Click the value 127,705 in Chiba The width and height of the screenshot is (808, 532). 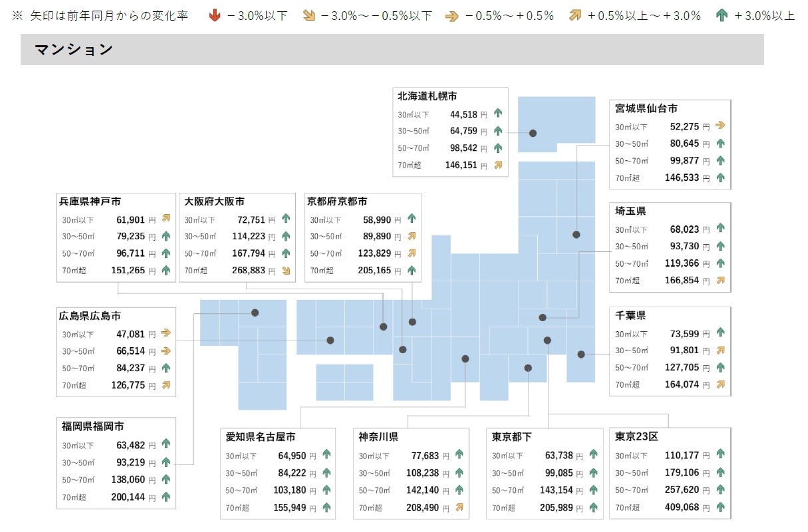tap(683, 367)
